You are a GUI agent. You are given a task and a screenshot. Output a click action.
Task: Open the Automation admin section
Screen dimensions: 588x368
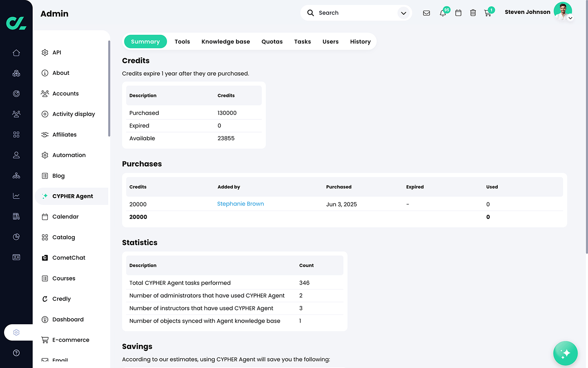click(x=69, y=155)
